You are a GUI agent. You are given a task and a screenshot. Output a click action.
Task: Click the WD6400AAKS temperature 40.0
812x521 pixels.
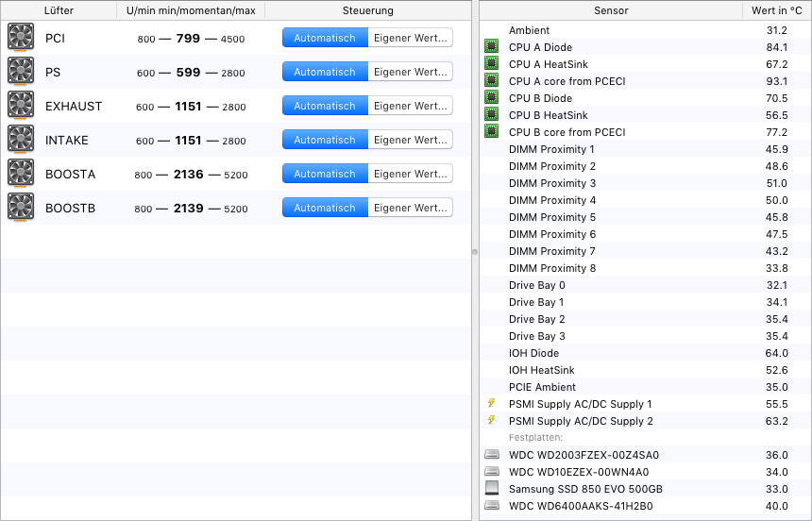pos(777,506)
